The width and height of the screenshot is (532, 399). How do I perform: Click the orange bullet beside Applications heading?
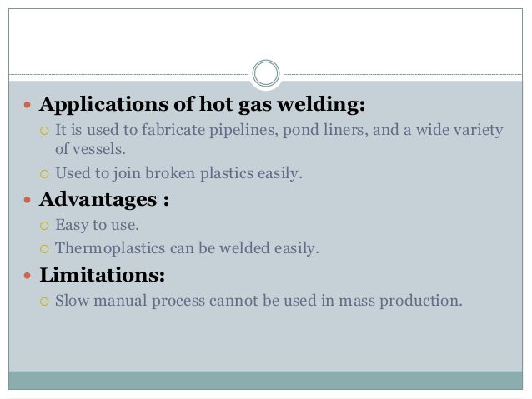[28, 105]
